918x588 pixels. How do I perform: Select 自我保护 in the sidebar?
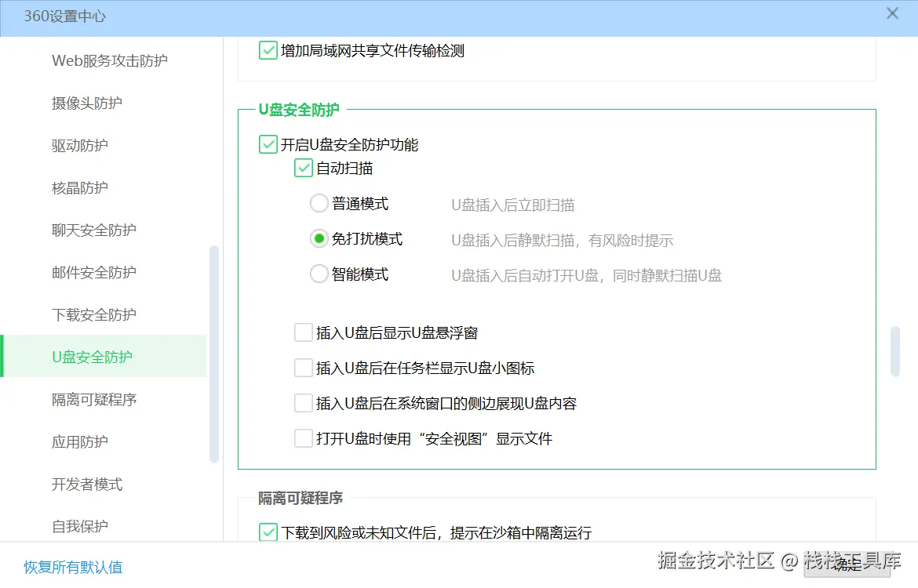point(79,527)
